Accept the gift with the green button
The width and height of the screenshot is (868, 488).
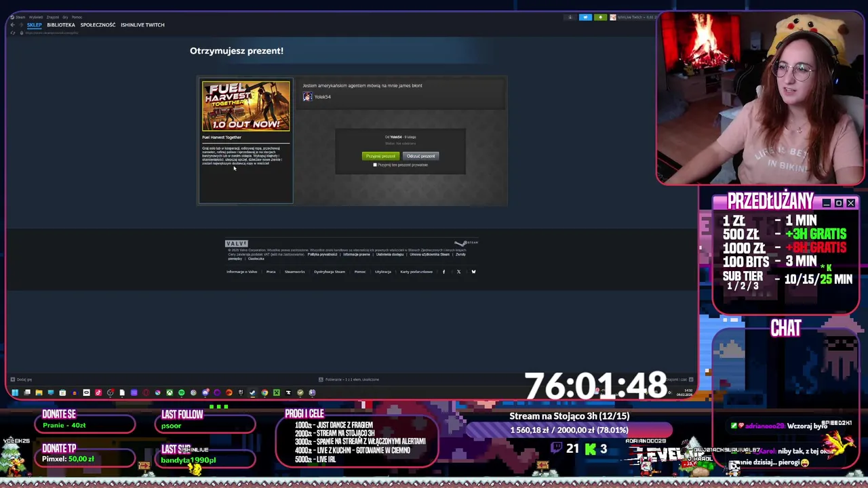(380, 156)
